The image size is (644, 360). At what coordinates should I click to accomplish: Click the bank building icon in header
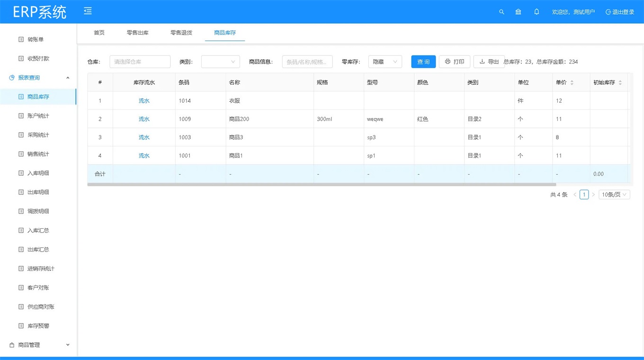[x=519, y=12]
